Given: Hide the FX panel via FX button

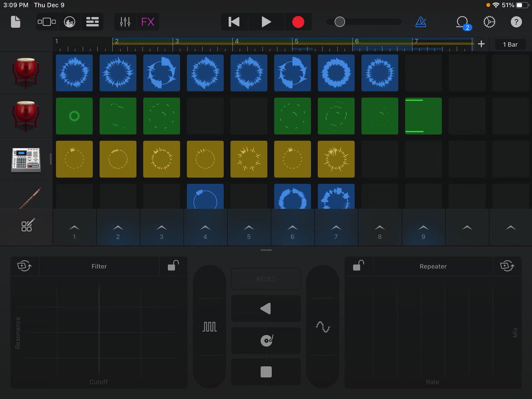Looking at the screenshot, I should [148, 22].
